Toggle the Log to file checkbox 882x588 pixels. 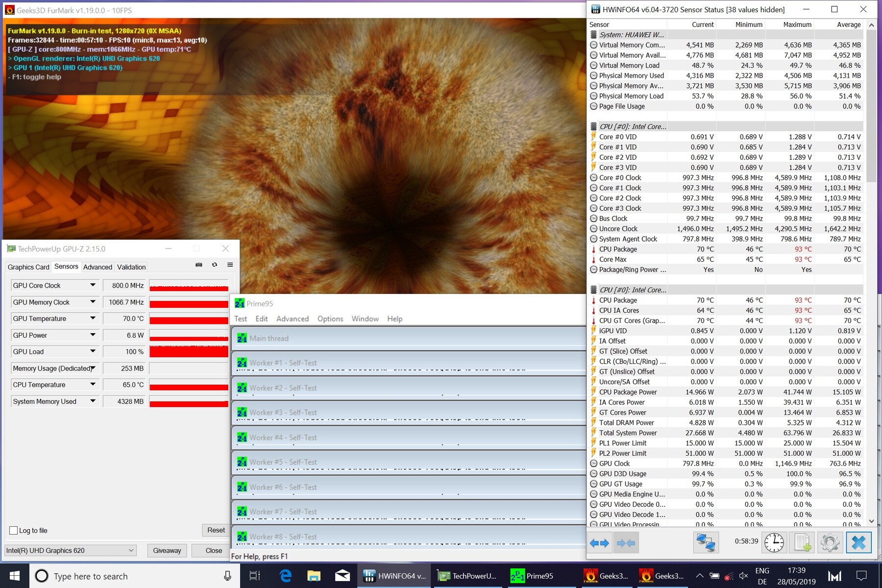point(13,531)
